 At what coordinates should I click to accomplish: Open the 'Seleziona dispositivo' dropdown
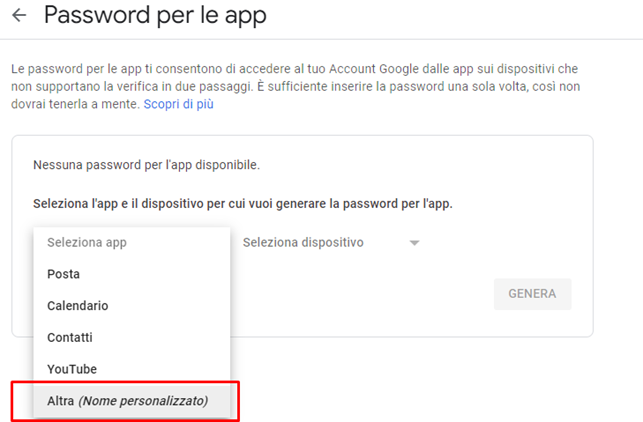click(303, 242)
